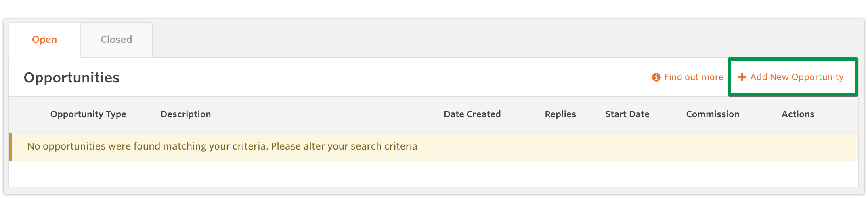Click the orange plus icon for new opportunity
The height and width of the screenshot is (198, 868).
point(742,77)
